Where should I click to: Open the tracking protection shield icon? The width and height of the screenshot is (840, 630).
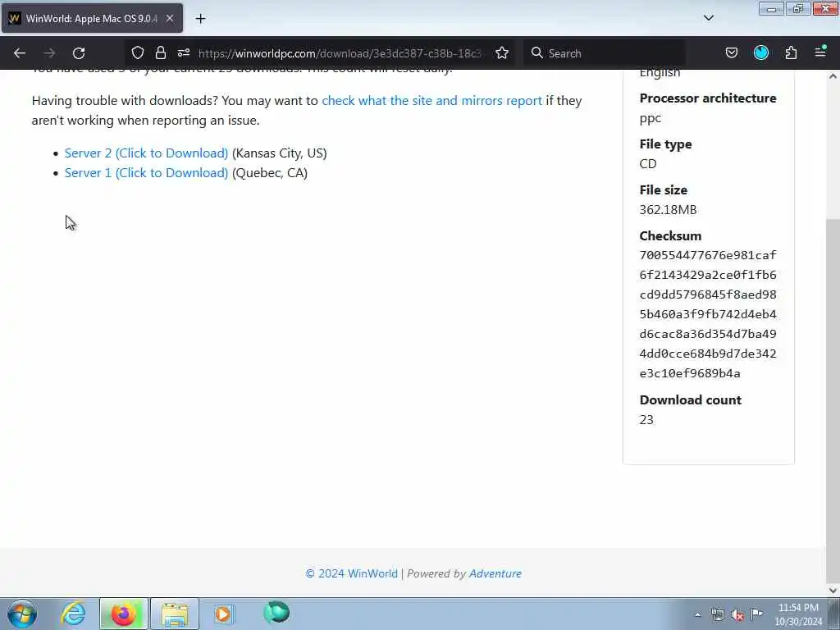click(138, 53)
